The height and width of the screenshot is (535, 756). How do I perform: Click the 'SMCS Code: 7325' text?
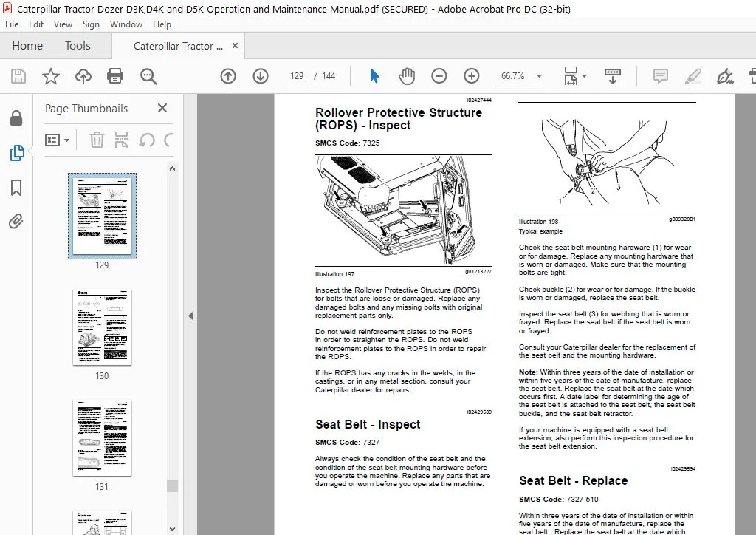[x=347, y=143]
